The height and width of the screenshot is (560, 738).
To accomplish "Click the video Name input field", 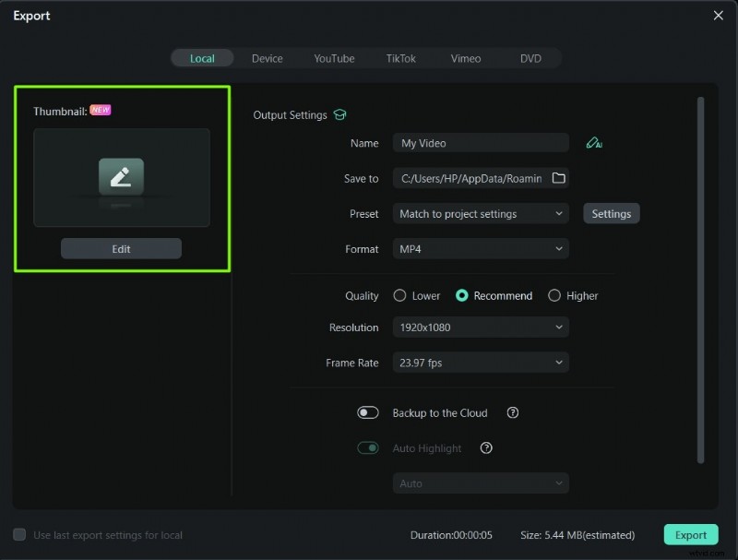I will 480,143.
